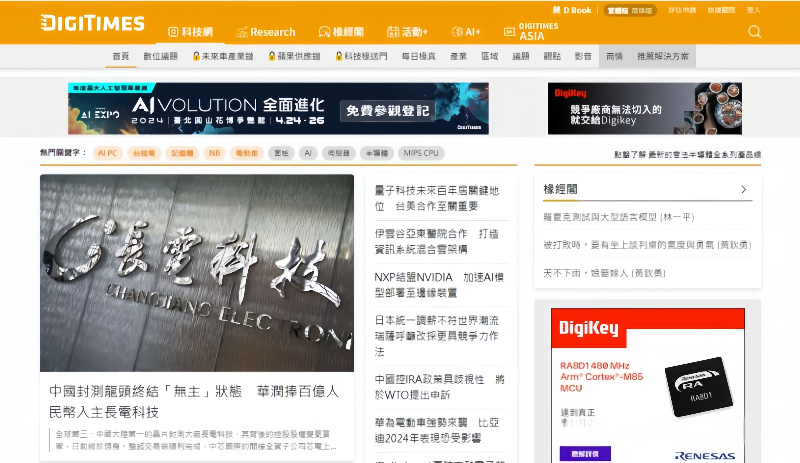Open article 華為電動車強勢來襲
The height and width of the screenshot is (463, 800).
(x=437, y=430)
